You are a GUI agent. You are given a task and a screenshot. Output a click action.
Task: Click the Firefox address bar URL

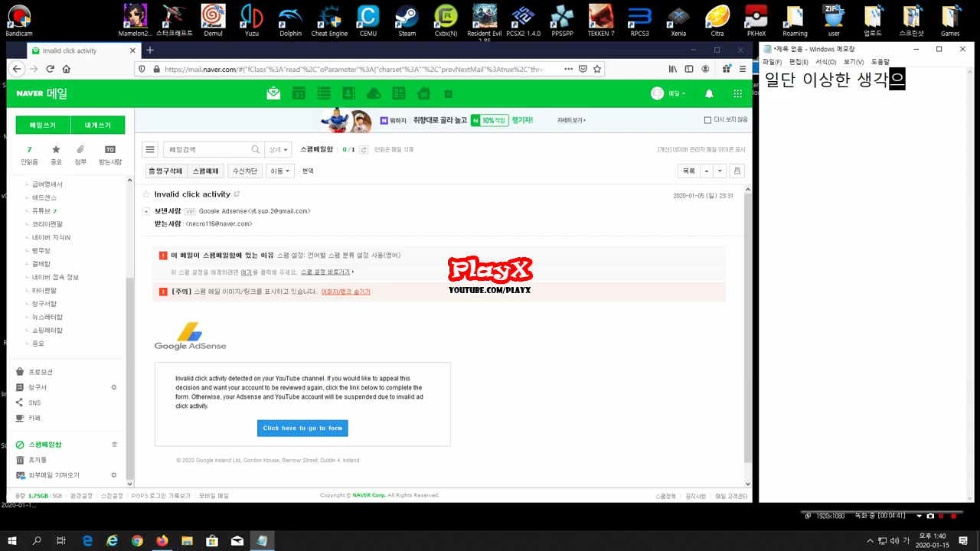pyautogui.click(x=354, y=68)
